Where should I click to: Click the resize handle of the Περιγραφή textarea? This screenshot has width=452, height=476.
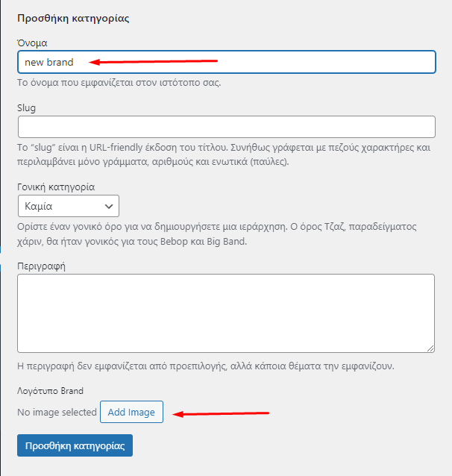[x=430, y=348]
